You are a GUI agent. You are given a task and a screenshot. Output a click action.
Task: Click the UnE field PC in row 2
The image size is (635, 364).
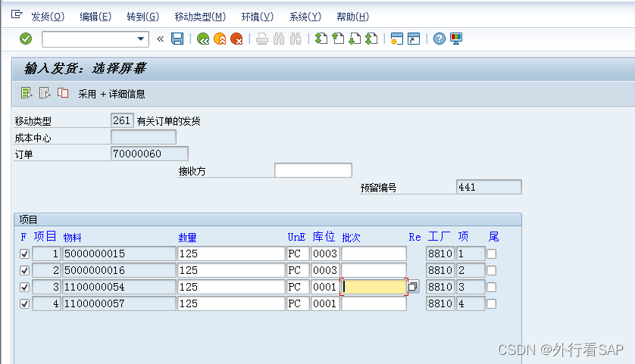tap(298, 270)
